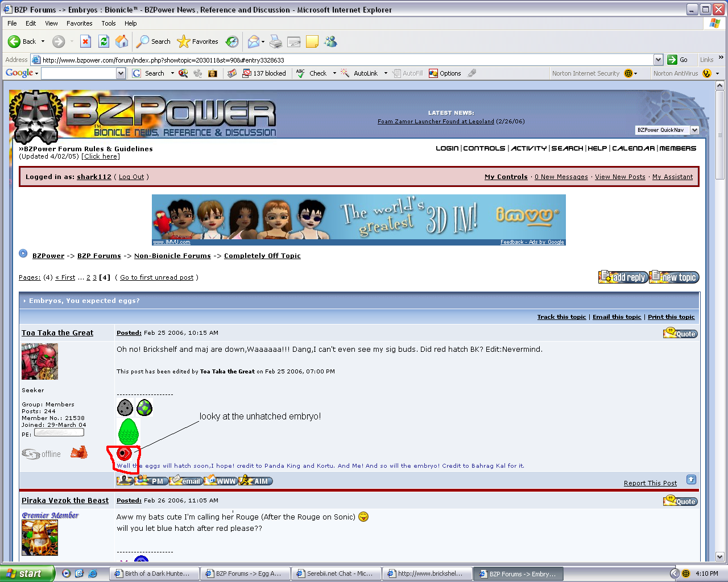The height and width of the screenshot is (582, 728).
Task: Quote Piraka Vezok the Beast's post
Action: pos(680,501)
